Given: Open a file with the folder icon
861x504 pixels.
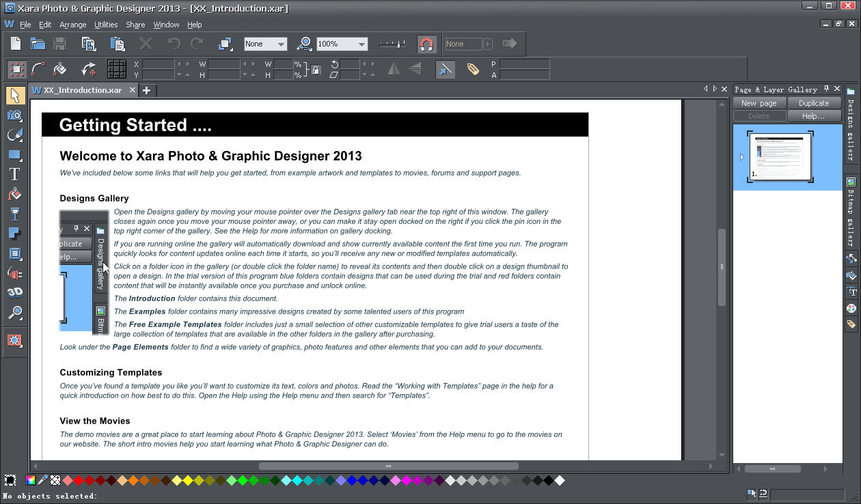Looking at the screenshot, I should [x=38, y=44].
